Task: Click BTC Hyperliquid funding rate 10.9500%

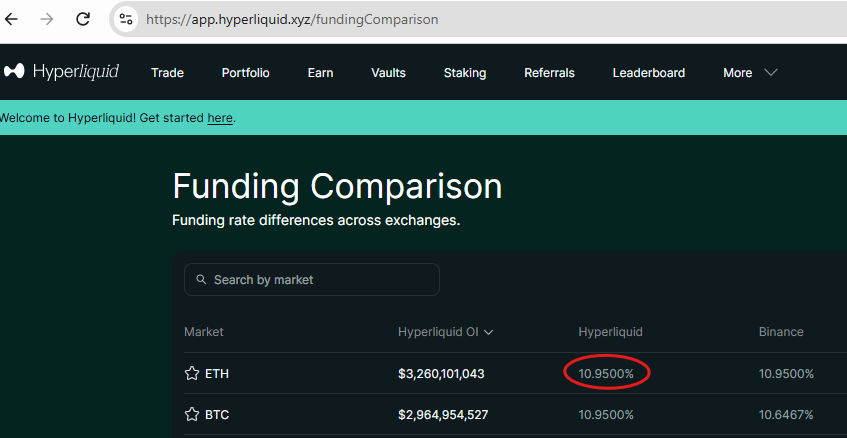Action: pos(606,415)
